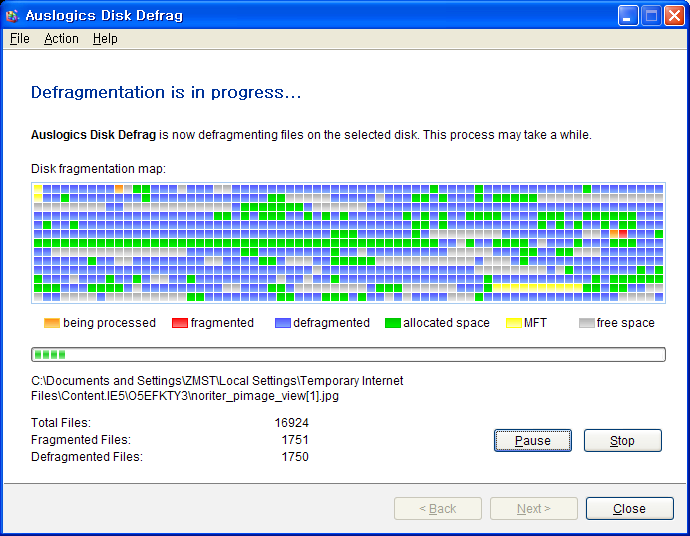Click 'Defragmentation is in progress...' heading
Image resolution: width=690 pixels, height=536 pixels.
(166, 92)
